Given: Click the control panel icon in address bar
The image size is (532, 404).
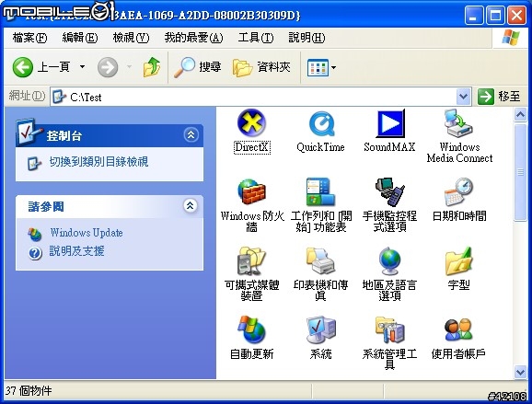Looking at the screenshot, I should [x=60, y=97].
